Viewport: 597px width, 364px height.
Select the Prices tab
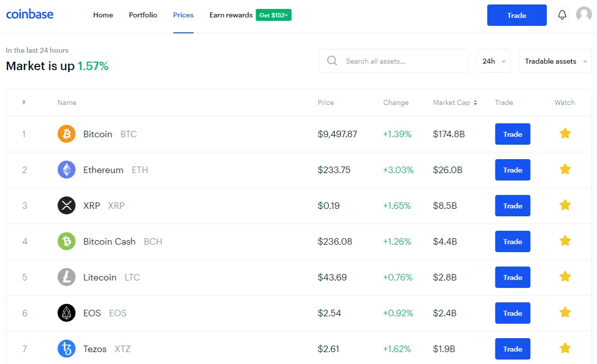point(183,15)
